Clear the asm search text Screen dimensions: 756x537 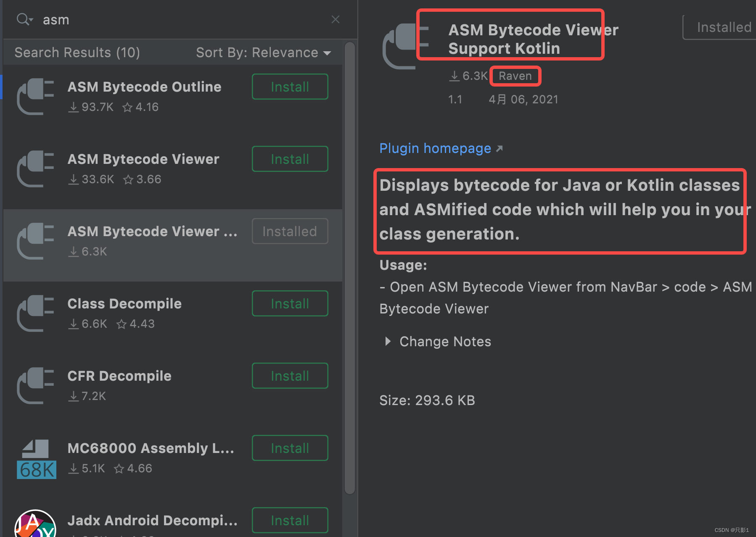pyautogui.click(x=335, y=19)
